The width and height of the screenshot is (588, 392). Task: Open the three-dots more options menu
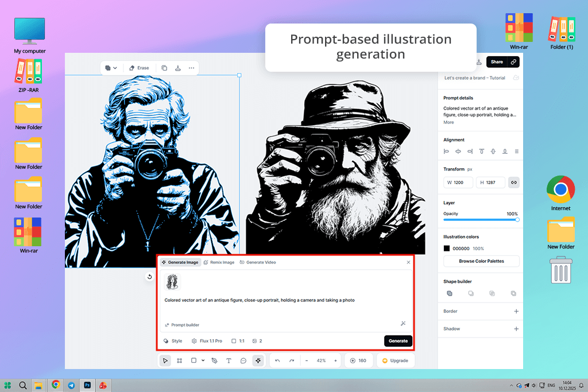tap(192, 68)
